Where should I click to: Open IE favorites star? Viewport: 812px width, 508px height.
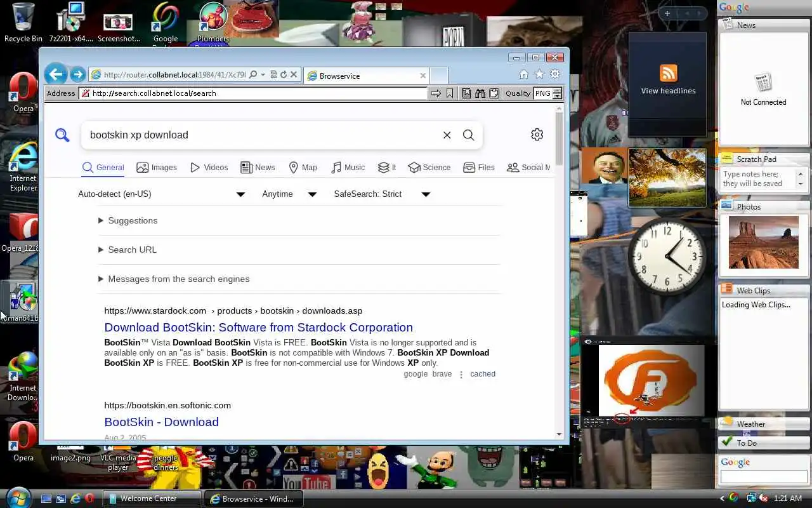click(539, 74)
